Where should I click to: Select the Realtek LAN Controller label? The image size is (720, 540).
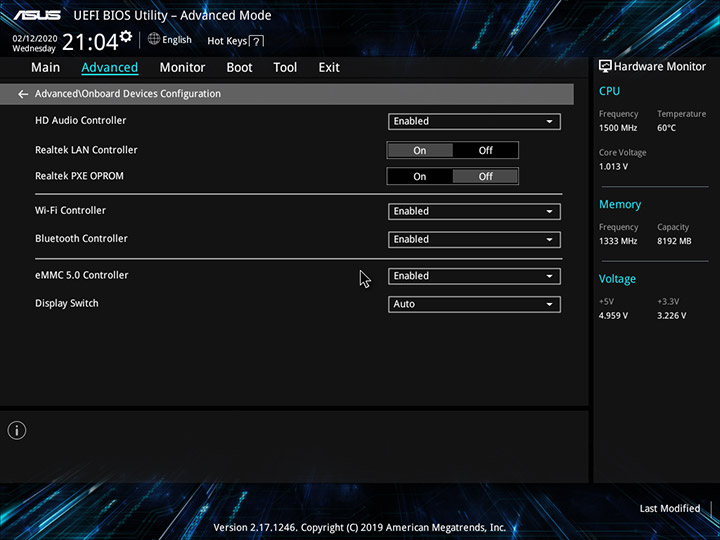click(x=86, y=150)
